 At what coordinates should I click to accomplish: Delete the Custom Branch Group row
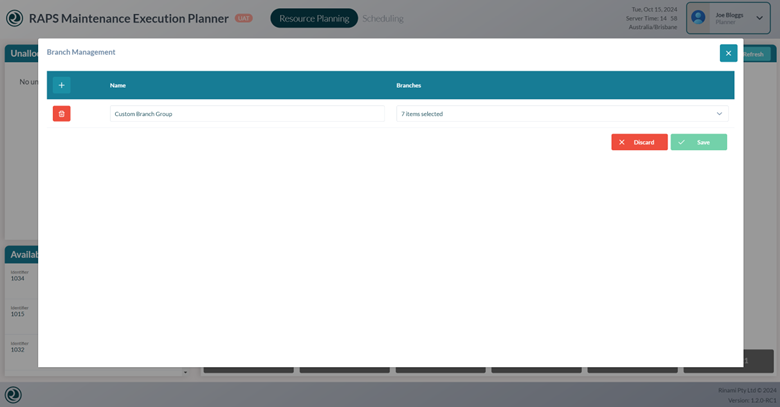[x=62, y=114]
